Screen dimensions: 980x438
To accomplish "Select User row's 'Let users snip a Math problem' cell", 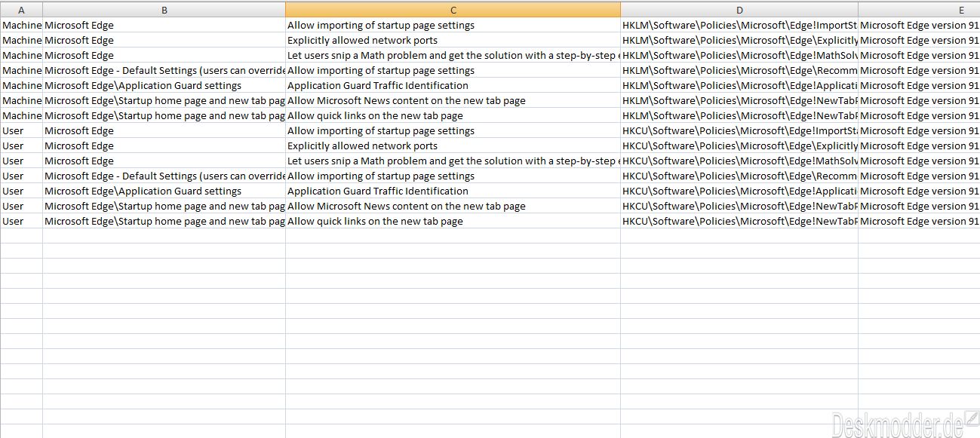I will [453, 161].
